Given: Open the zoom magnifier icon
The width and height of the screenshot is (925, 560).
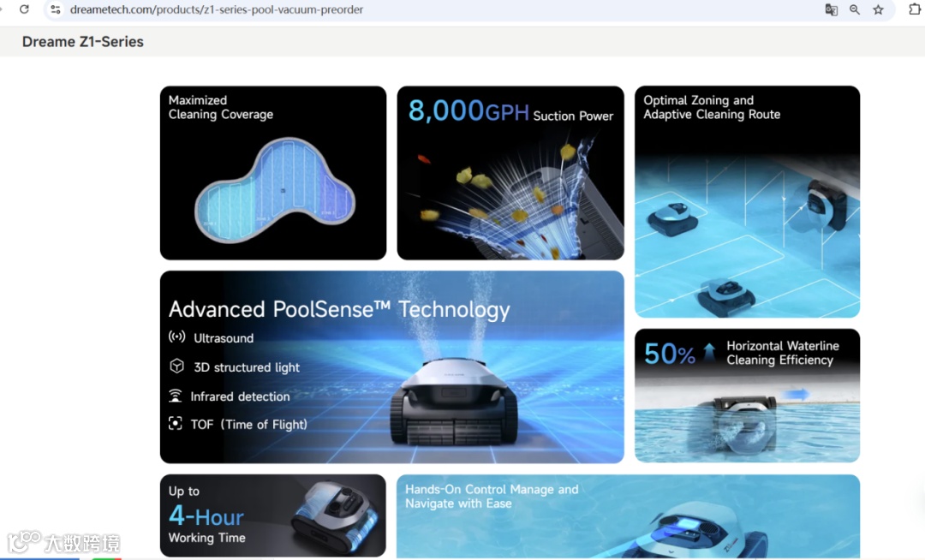Looking at the screenshot, I should pos(854,9).
